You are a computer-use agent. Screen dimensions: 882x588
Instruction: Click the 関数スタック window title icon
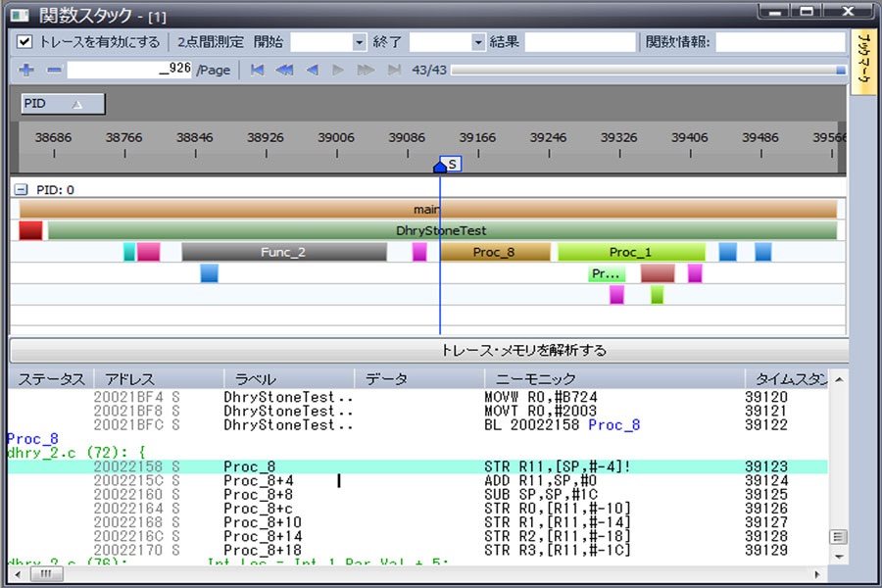(20, 16)
